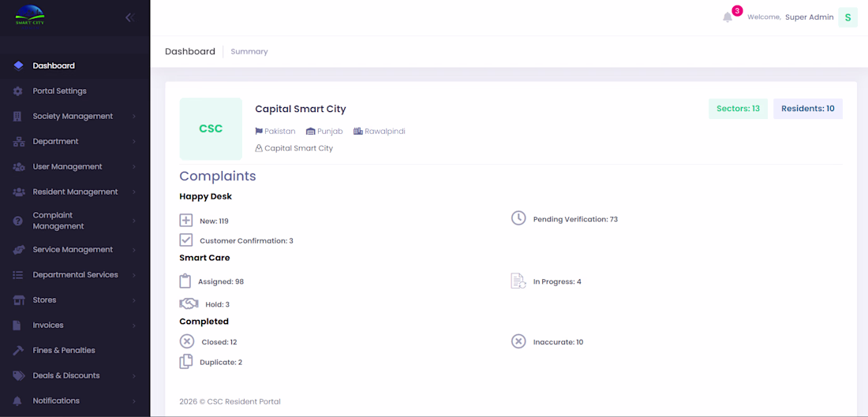Click the Department hierarchy icon
868x417 pixels.
tap(19, 142)
